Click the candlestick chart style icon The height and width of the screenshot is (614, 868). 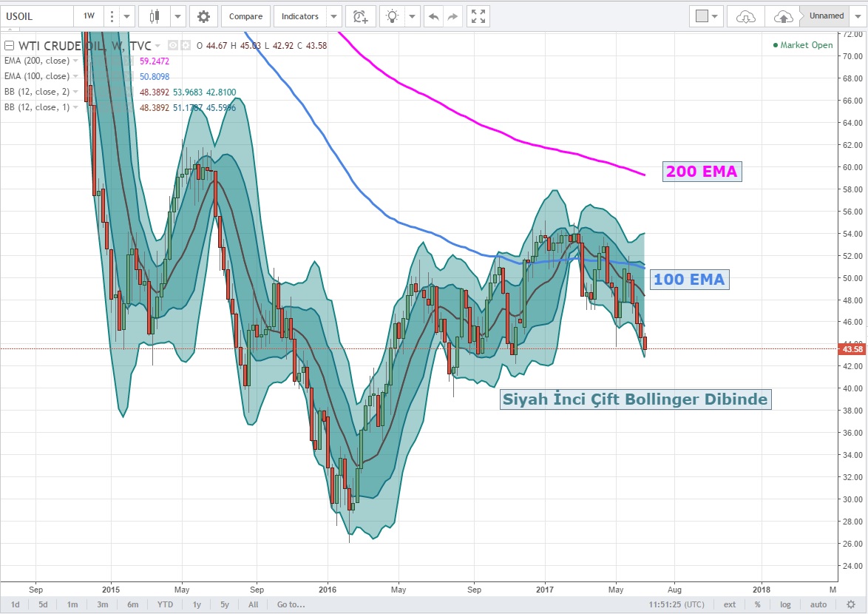pyautogui.click(x=155, y=16)
